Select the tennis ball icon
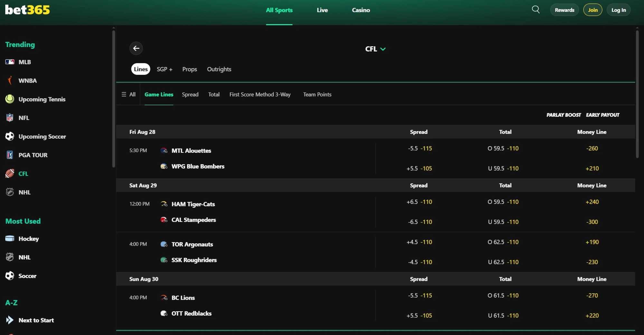Screen dimensions: 644x335 [x=10, y=99]
